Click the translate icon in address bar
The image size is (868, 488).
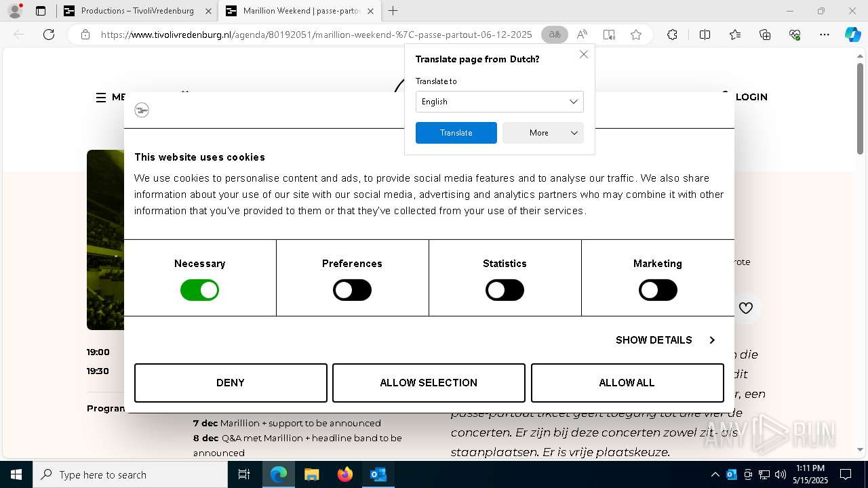555,35
